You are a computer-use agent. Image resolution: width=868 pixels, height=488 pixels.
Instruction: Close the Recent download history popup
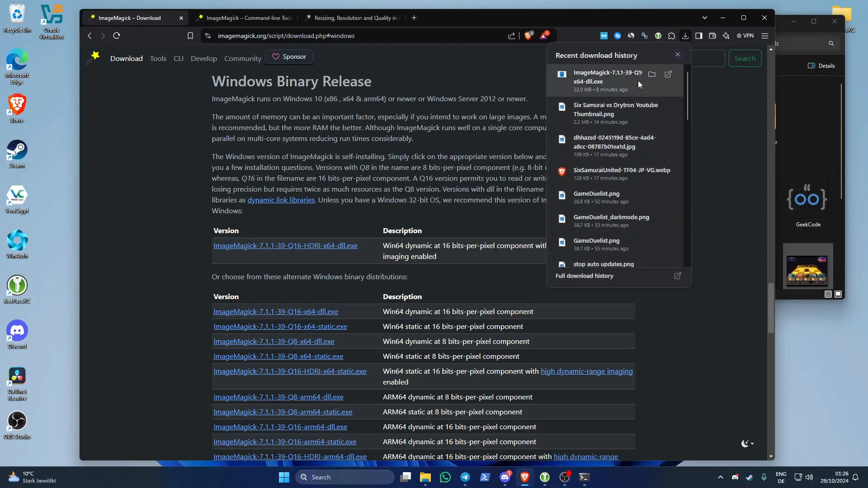pyautogui.click(x=678, y=54)
